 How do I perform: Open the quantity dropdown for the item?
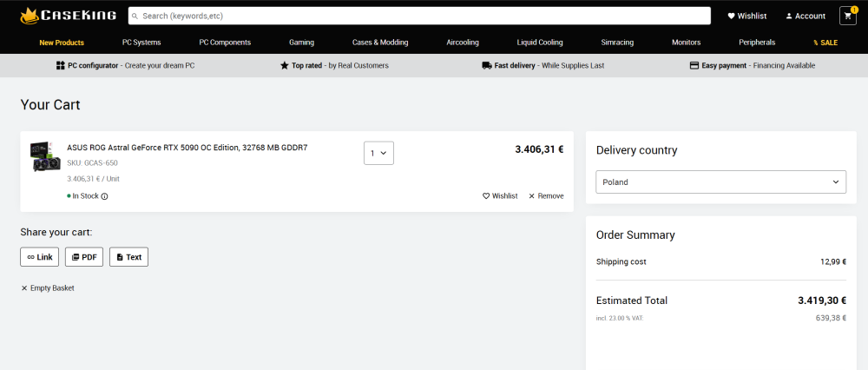click(378, 153)
